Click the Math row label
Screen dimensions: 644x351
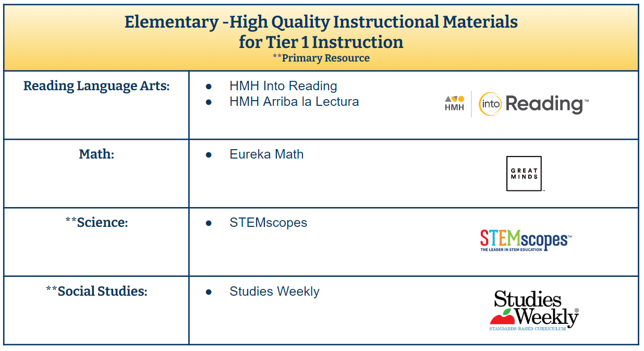point(96,154)
